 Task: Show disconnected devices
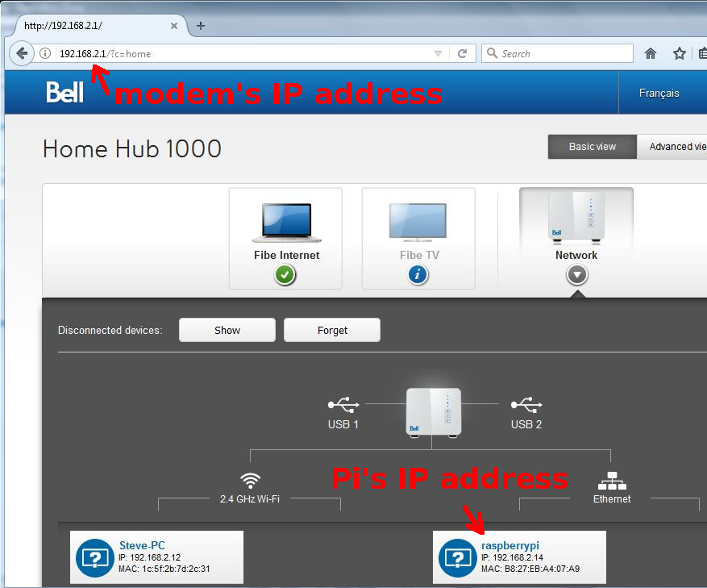tap(227, 330)
